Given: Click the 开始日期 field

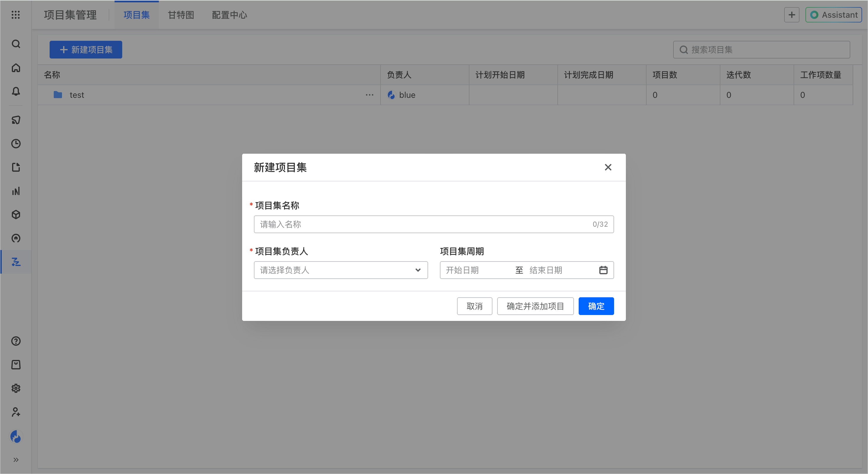Looking at the screenshot, I should pos(477,270).
